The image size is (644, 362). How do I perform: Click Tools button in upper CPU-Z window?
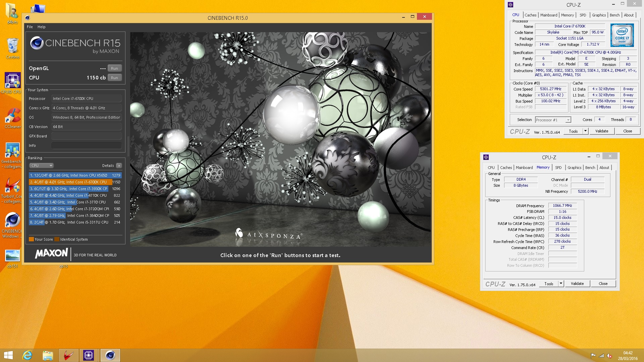573,131
